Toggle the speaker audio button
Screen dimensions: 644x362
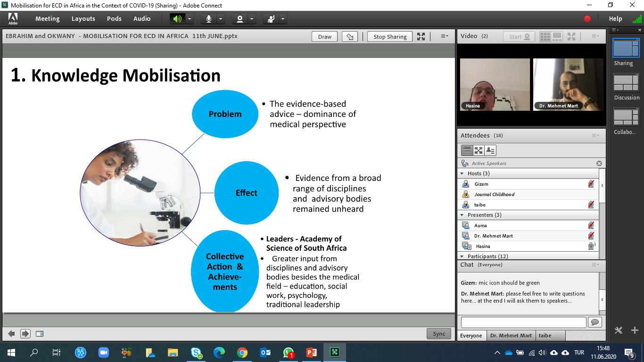pyautogui.click(x=177, y=19)
